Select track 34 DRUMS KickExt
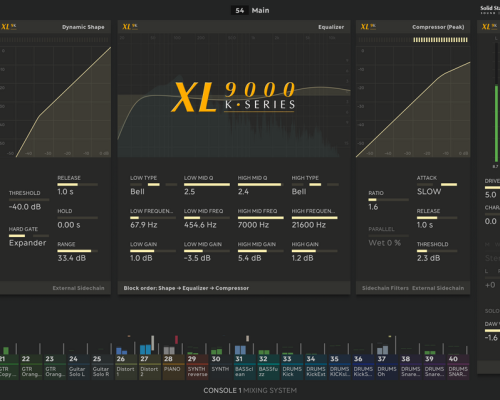The image size is (500, 400). pyautogui.click(x=316, y=367)
